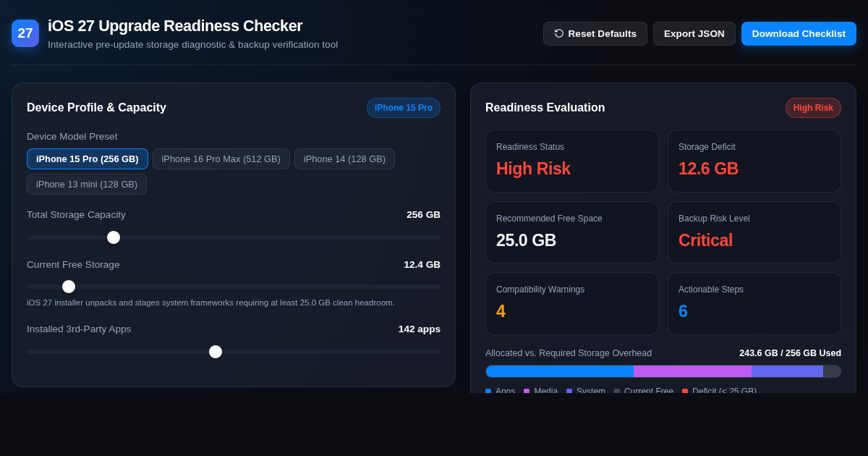The image size is (868, 456).
Task: Click the Export JSON button
Action: tap(694, 33)
